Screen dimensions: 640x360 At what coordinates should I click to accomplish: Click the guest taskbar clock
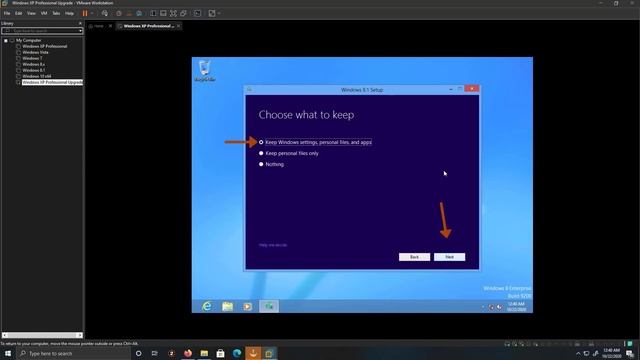click(x=516, y=307)
